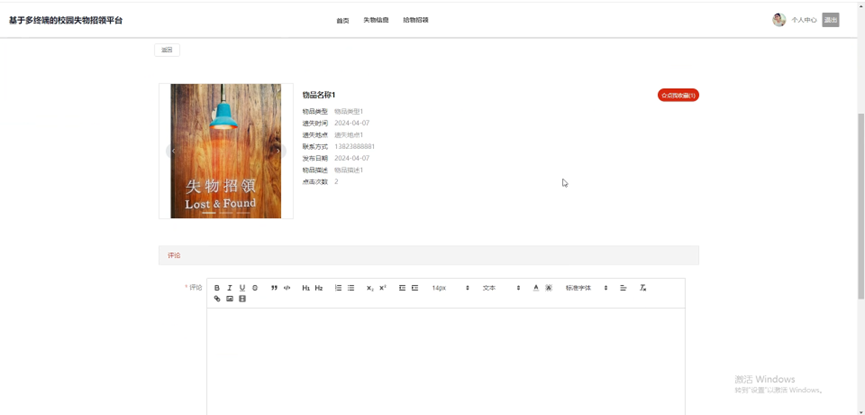
Task: Insert a blockquote in the editor
Action: (x=274, y=288)
